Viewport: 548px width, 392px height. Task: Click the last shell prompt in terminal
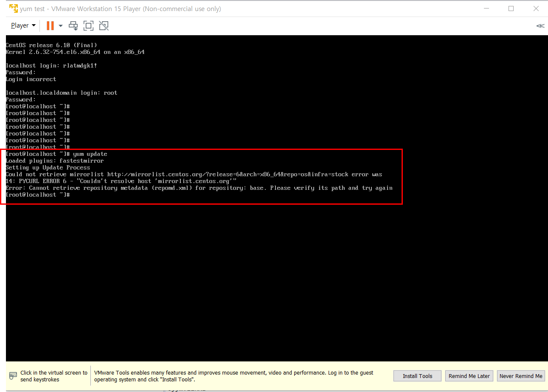(38, 195)
